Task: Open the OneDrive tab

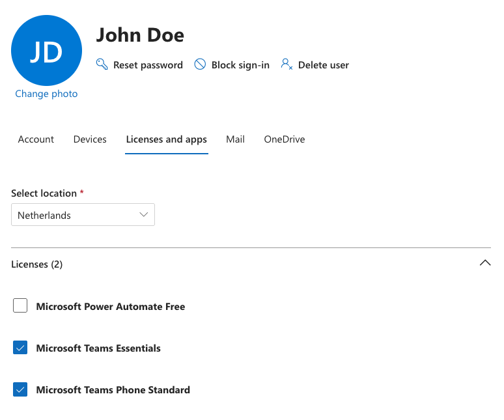Action: (285, 139)
